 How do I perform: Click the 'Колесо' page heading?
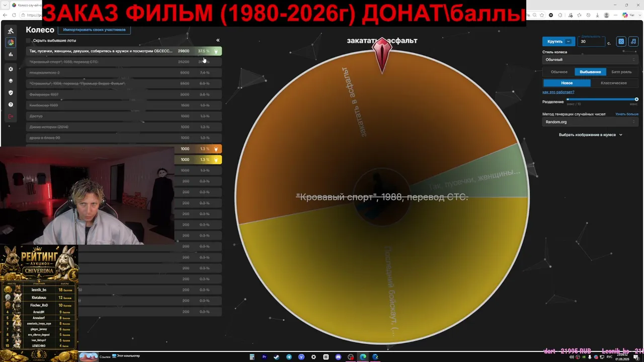[x=40, y=30]
